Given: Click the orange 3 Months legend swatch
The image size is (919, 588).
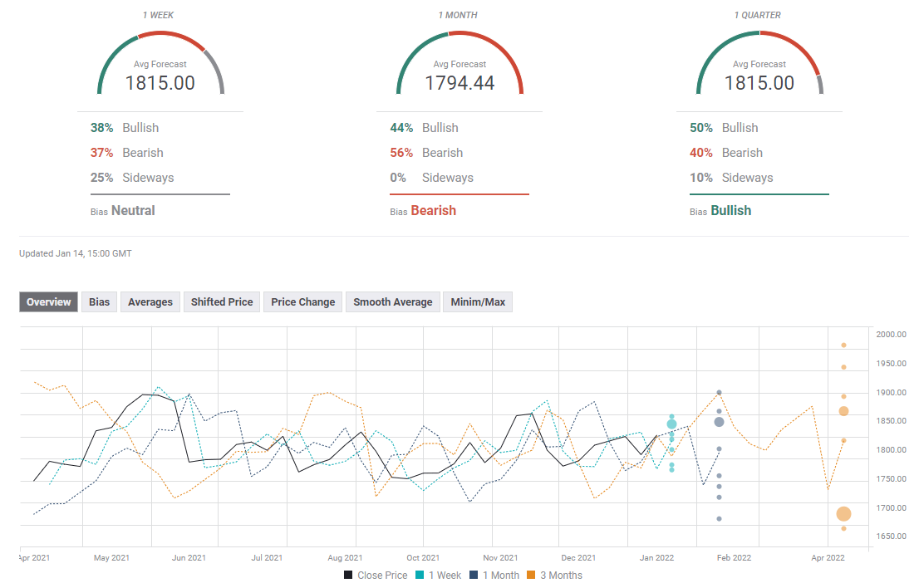Looking at the screenshot, I should coord(533,576).
